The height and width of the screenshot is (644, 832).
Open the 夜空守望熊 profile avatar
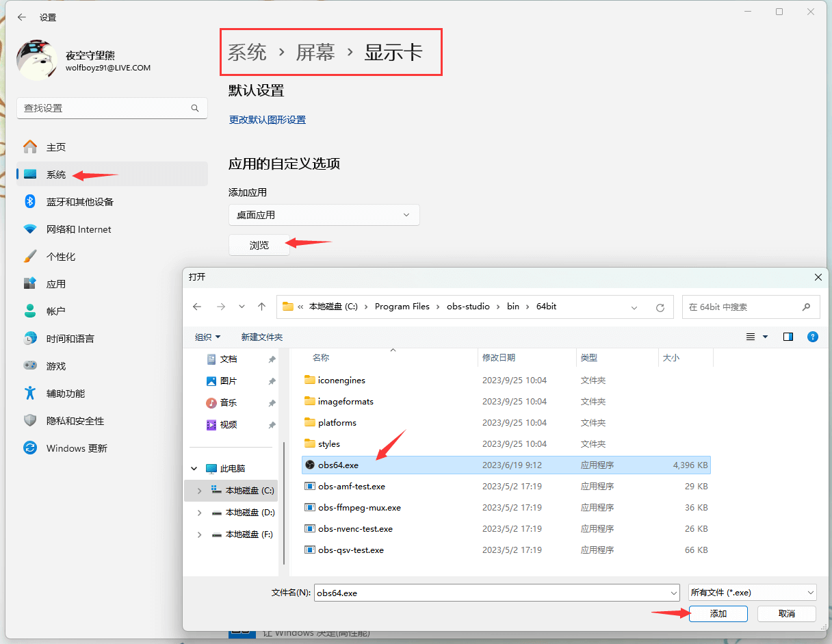coord(36,60)
